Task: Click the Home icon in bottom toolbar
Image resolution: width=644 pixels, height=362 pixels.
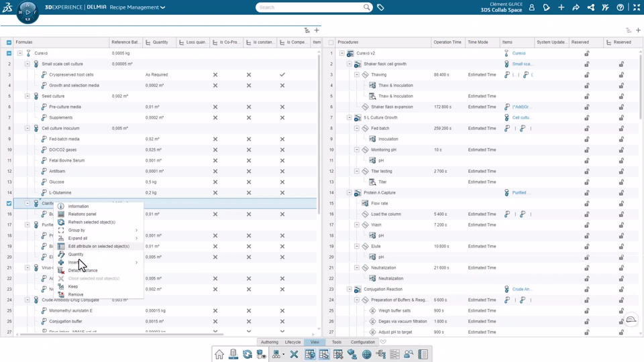Action: 219,354
